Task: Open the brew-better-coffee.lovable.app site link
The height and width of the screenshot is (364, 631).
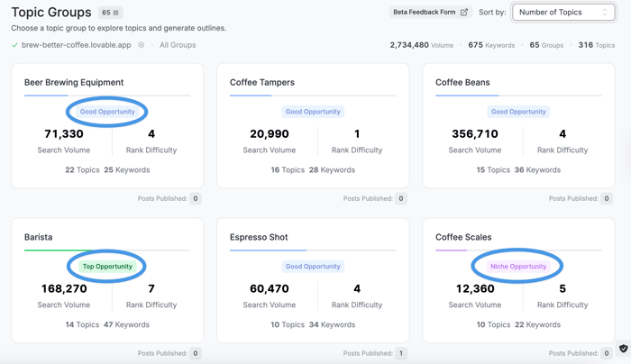Action: [x=76, y=45]
